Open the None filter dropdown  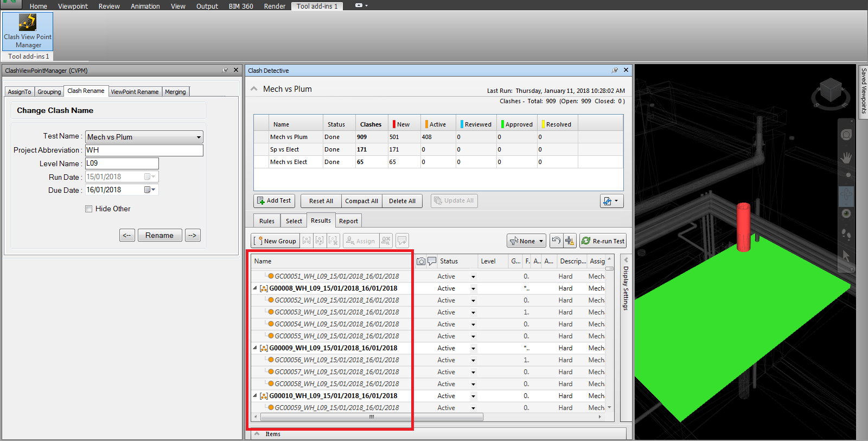click(x=526, y=241)
